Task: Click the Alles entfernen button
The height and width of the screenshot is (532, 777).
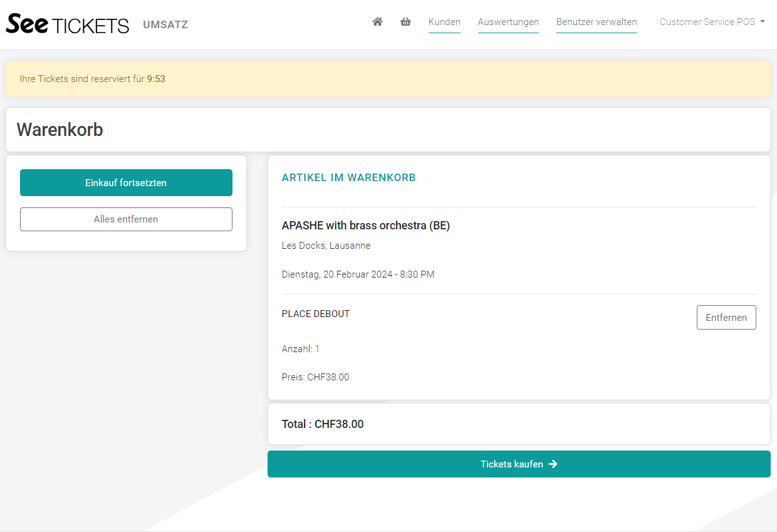Action: point(126,219)
